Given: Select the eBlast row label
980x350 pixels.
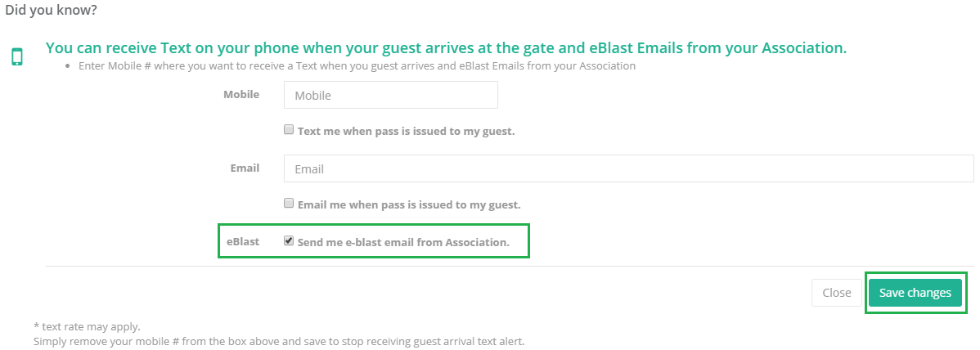Looking at the screenshot, I should pyautogui.click(x=243, y=242).
